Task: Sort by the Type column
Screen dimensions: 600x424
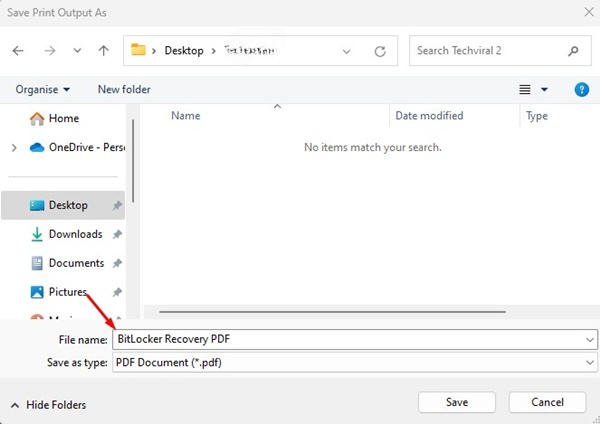Action: point(536,116)
